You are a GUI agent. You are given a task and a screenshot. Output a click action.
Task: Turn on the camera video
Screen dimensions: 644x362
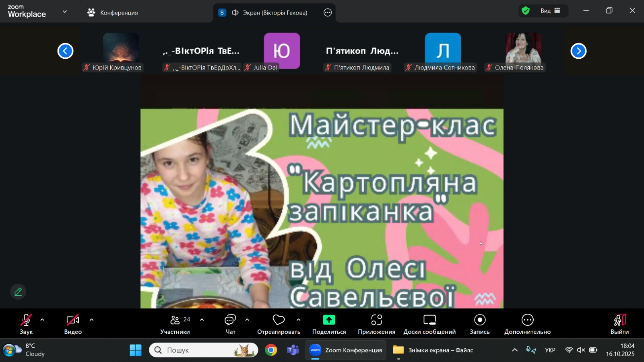click(x=73, y=320)
